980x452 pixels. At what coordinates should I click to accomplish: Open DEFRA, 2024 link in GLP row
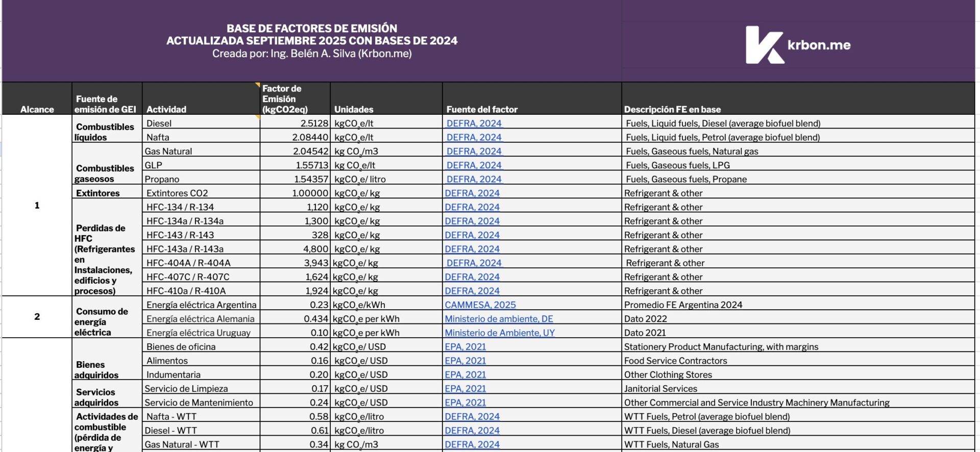point(474,165)
